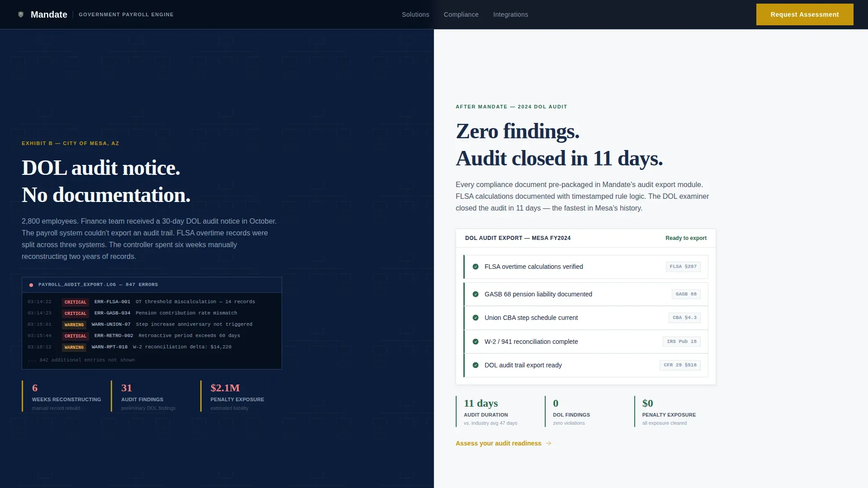
Task: Open the Solutions menu
Action: [x=415, y=14]
